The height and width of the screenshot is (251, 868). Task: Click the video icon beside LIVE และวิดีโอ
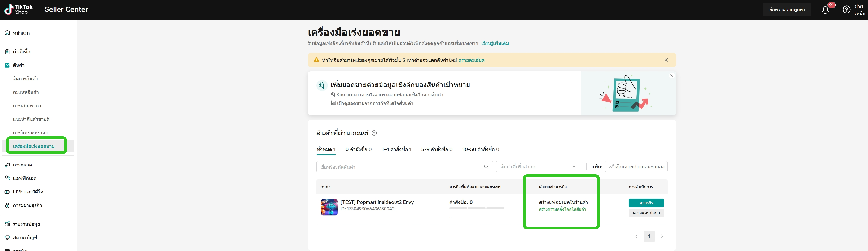point(7,192)
